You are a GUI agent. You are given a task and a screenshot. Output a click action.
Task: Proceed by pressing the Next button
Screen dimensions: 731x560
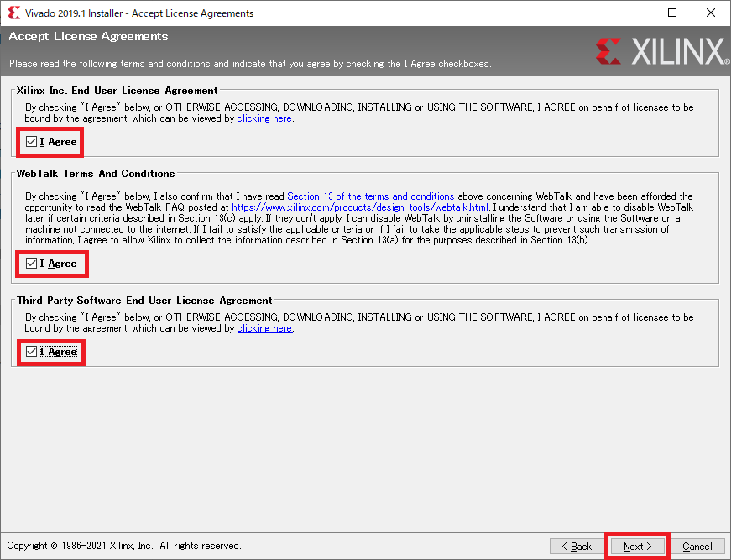[x=637, y=546]
